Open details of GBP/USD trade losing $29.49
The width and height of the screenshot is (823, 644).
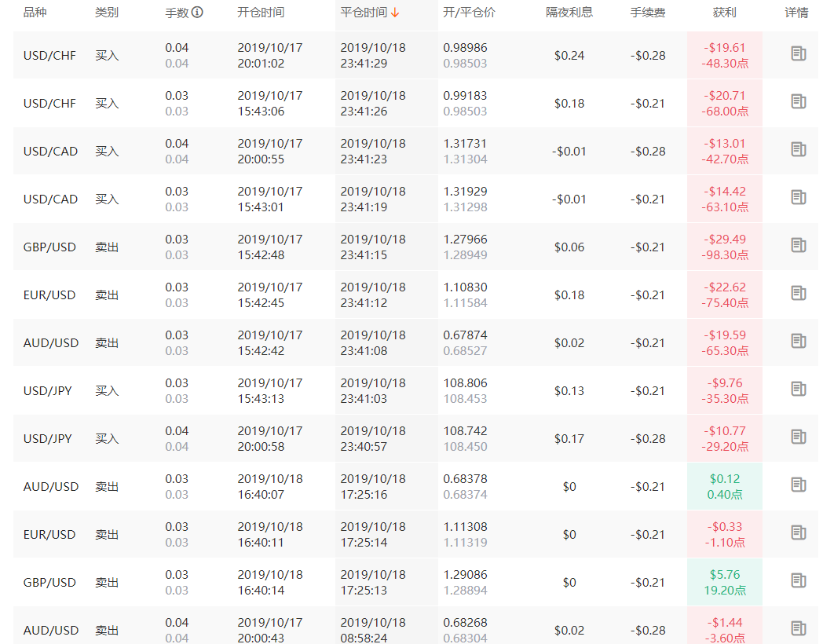[799, 245]
